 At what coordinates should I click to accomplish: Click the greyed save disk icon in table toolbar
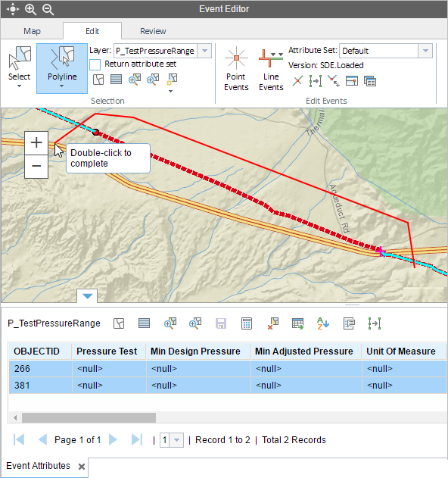coord(221,323)
